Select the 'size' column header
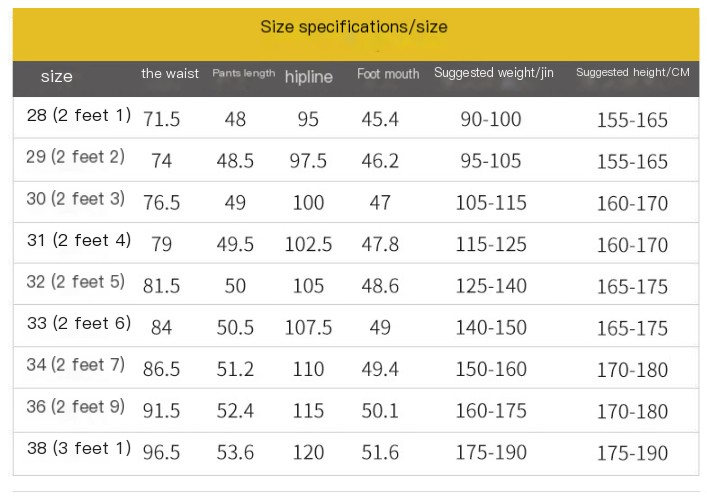This screenshot has height=500, width=707. 57,76
